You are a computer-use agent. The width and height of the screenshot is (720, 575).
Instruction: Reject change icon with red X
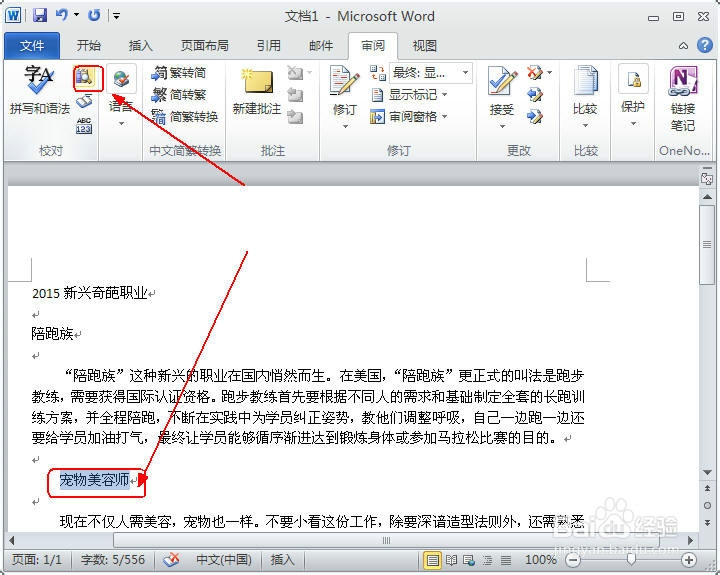535,73
